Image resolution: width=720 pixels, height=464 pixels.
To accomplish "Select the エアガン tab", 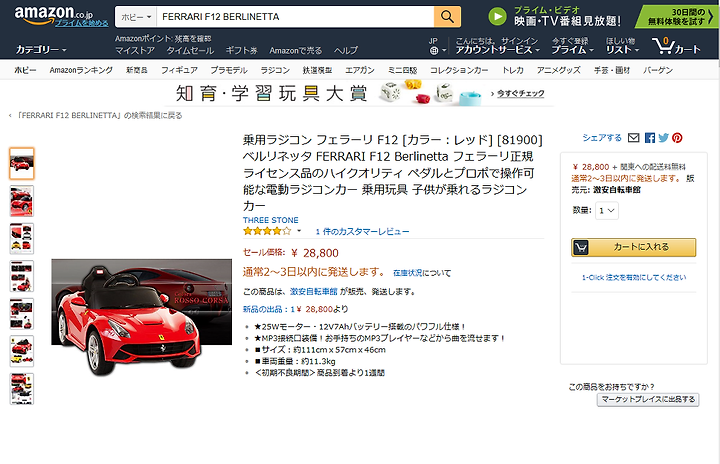I will pyautogui.click(x=360, y=70).
